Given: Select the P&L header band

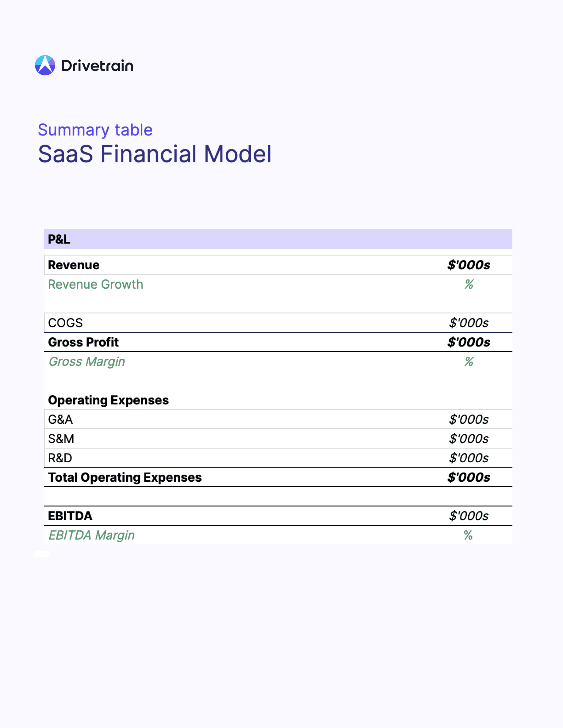Looking at the screenshot, I should (x=278, y=239).
